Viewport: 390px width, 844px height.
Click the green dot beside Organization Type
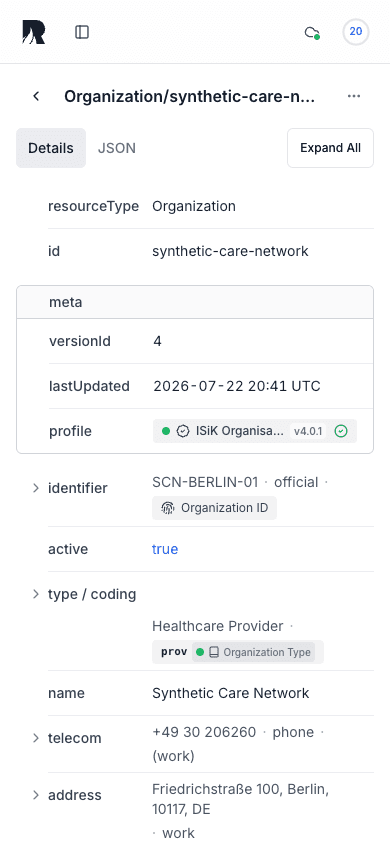pos(200,652)
